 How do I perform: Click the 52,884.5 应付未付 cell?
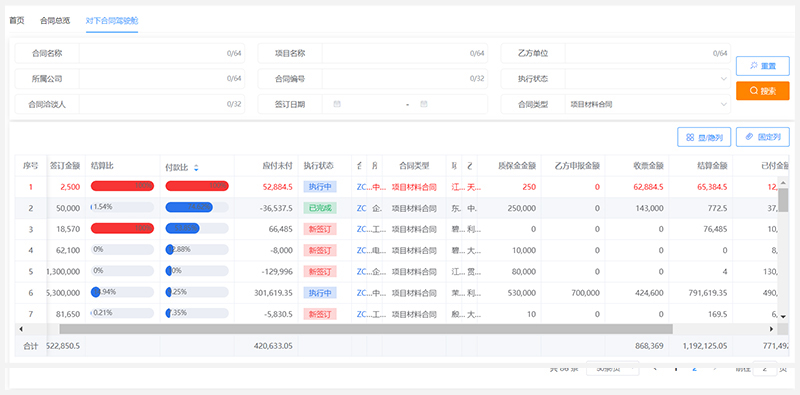point(278,187)
